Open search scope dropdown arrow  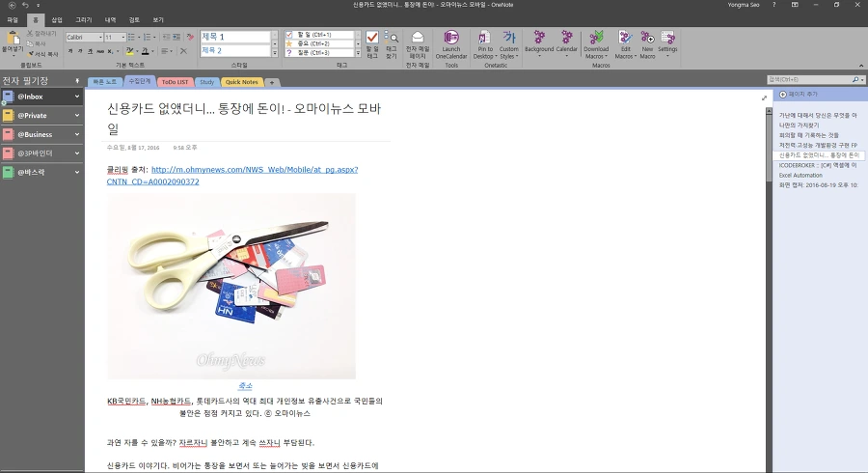coord(862,80)
